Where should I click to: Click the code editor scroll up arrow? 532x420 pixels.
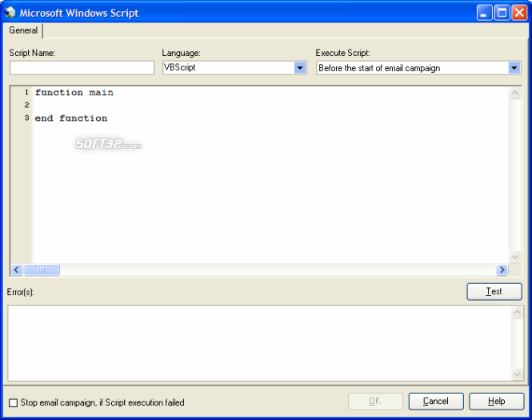click(x=514, y=93)
